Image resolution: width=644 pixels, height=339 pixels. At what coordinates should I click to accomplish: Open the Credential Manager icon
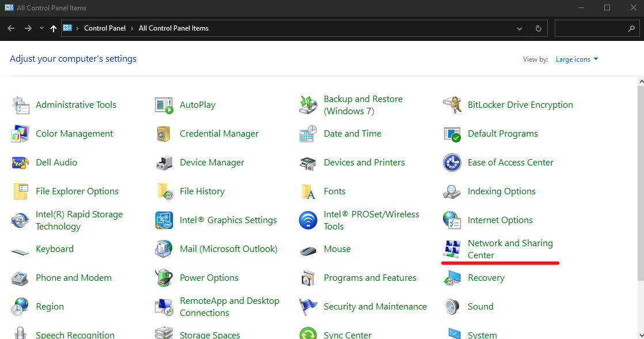click(x=164, y=134)
